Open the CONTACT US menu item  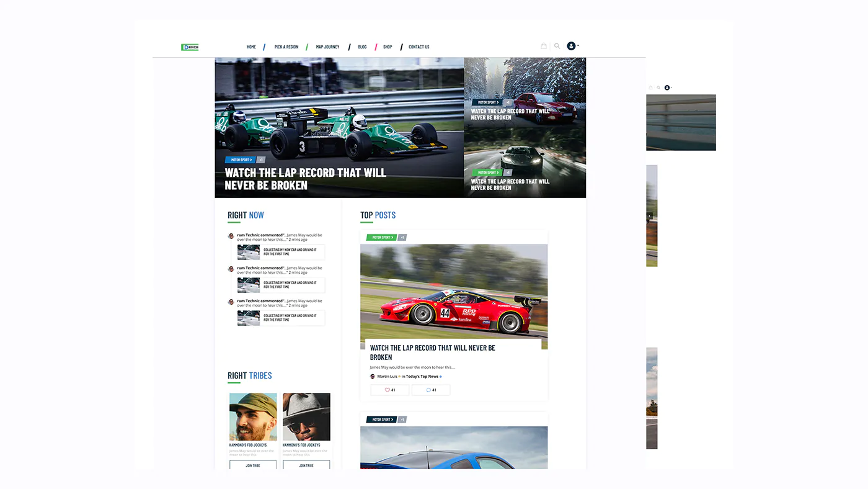tap(418, 45)
